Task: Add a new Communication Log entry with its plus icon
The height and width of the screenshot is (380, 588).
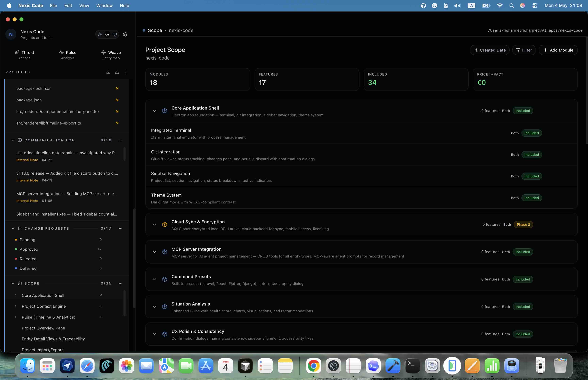Action: click(120, 140)
